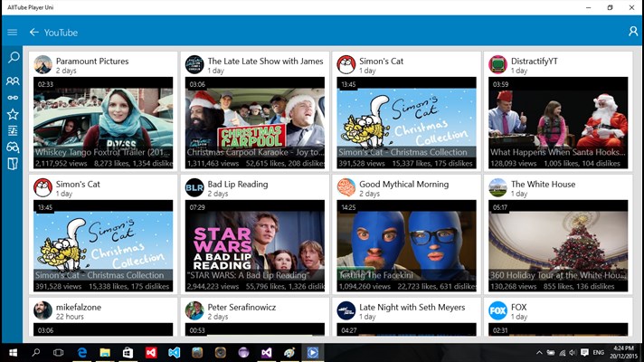Play the "STAR WARS: A Bad Lip Reading" video
This screenshot has height=362, width=644.
[x=255, y=246]
